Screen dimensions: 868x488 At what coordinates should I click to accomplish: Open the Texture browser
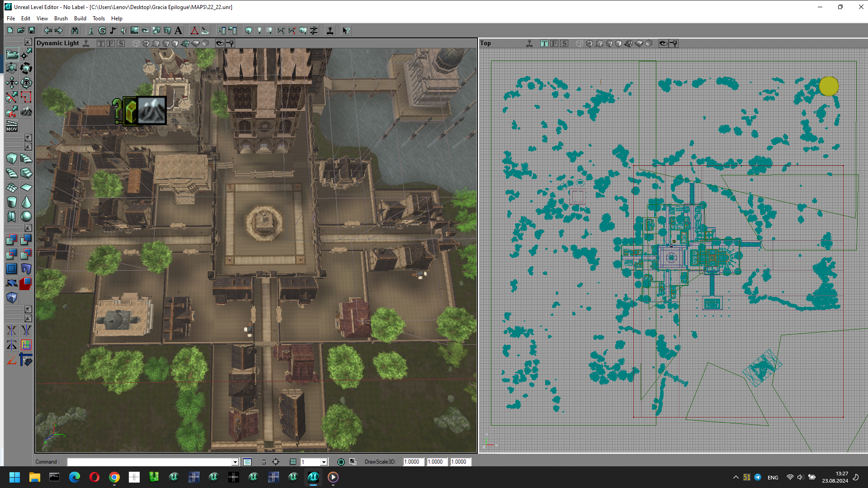coord(135,30)
